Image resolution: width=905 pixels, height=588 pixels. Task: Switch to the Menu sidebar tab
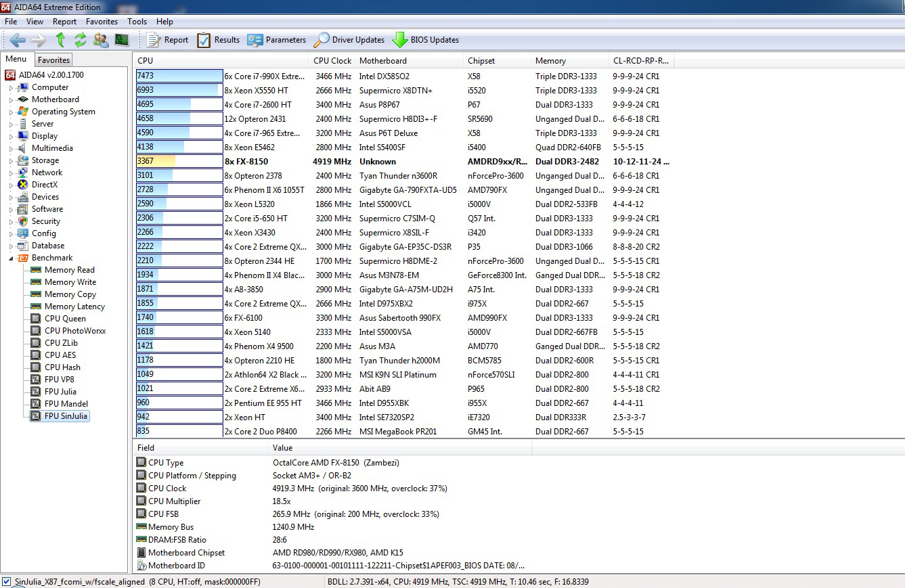tap(16, 59)
